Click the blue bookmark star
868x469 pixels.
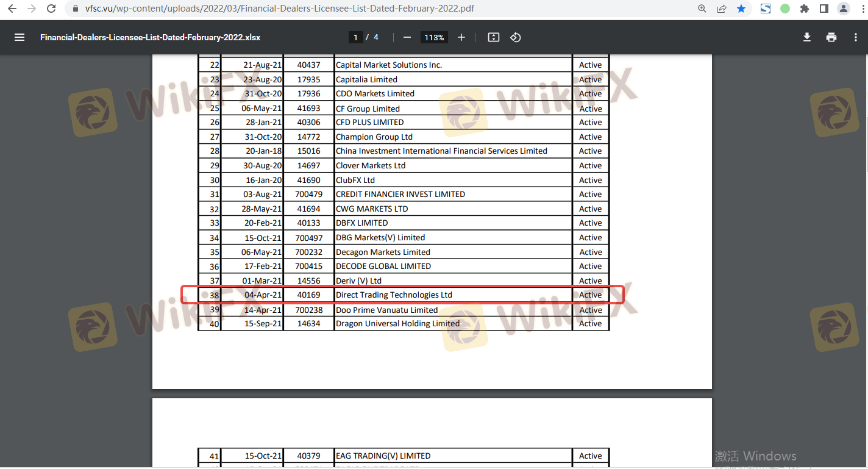tap(741, 9)
